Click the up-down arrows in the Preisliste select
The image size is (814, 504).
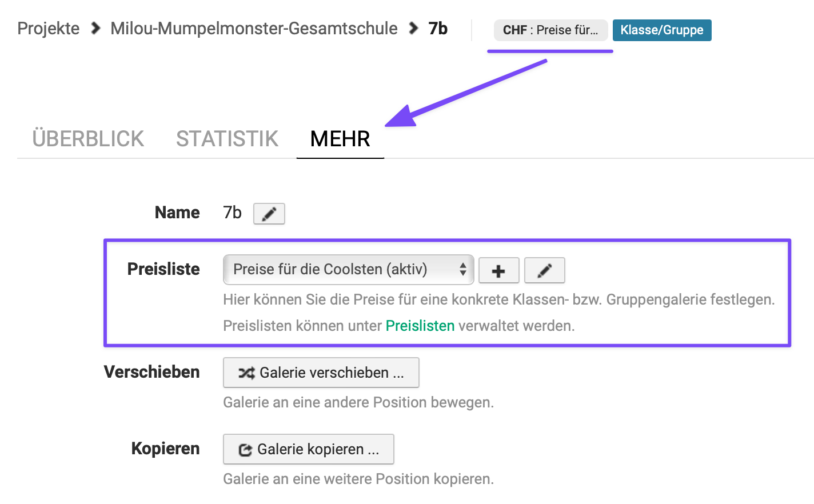[x=463, y=270]
